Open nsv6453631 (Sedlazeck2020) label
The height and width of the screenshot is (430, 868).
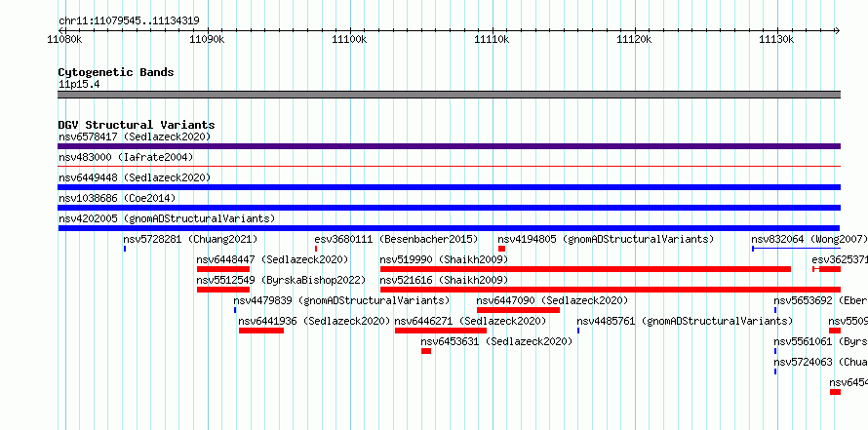coord(496,341)
